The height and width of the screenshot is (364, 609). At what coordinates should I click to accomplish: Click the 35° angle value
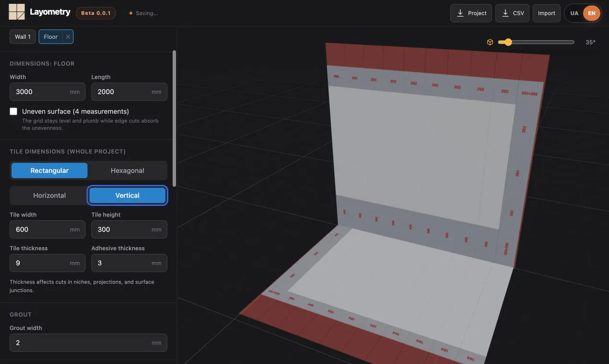590,42
